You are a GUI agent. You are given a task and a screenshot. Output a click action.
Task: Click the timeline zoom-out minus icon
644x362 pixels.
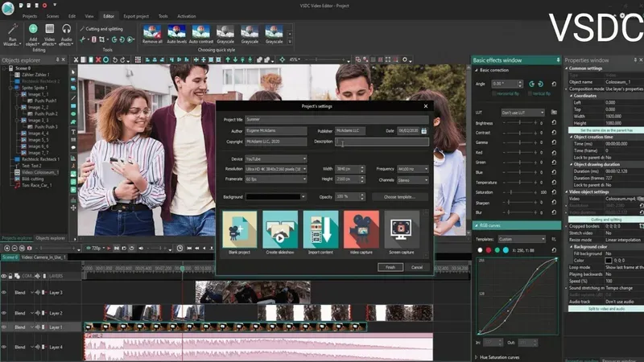[14, 249]
